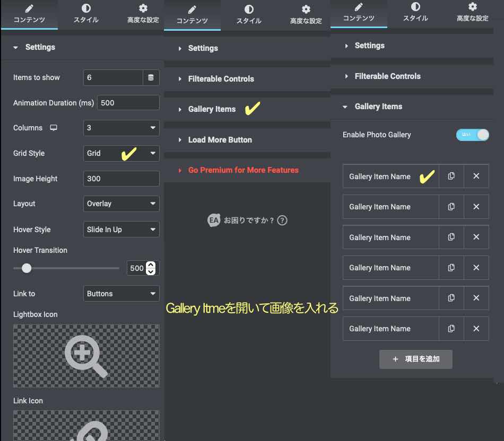Click the responsive desktop icon next to Columns
The width and height of the screenshot is (504, 441).
point(53,128)
